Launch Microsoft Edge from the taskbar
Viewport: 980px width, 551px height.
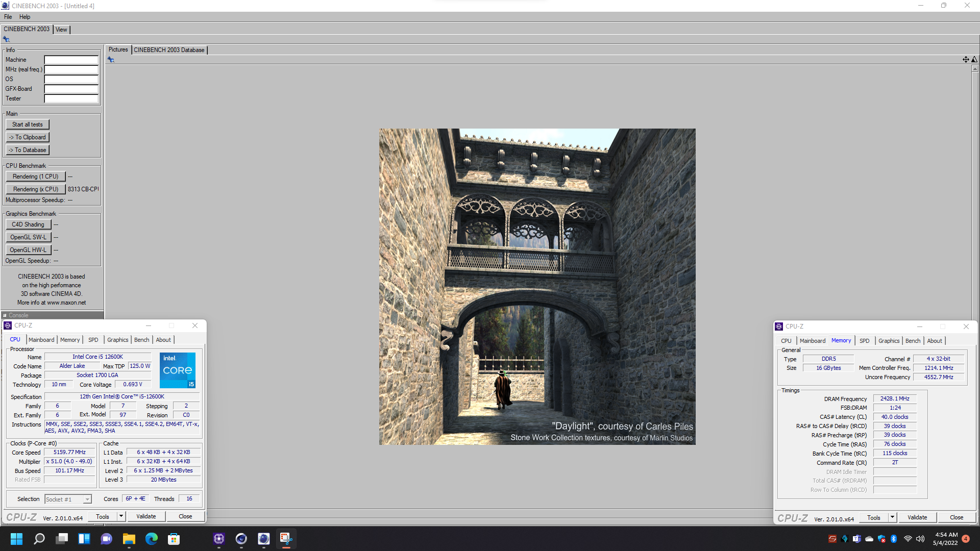152,539
